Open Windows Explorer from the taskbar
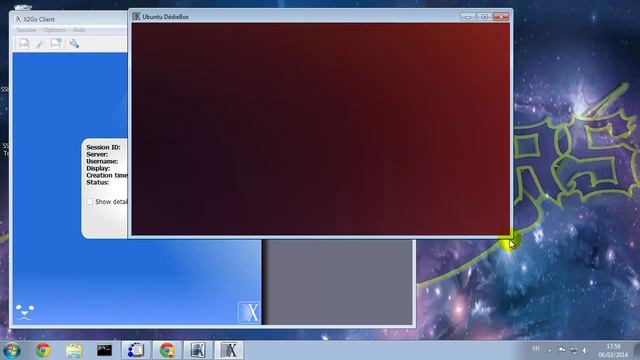Screen dimensions: 640x360 pos(74,350)
